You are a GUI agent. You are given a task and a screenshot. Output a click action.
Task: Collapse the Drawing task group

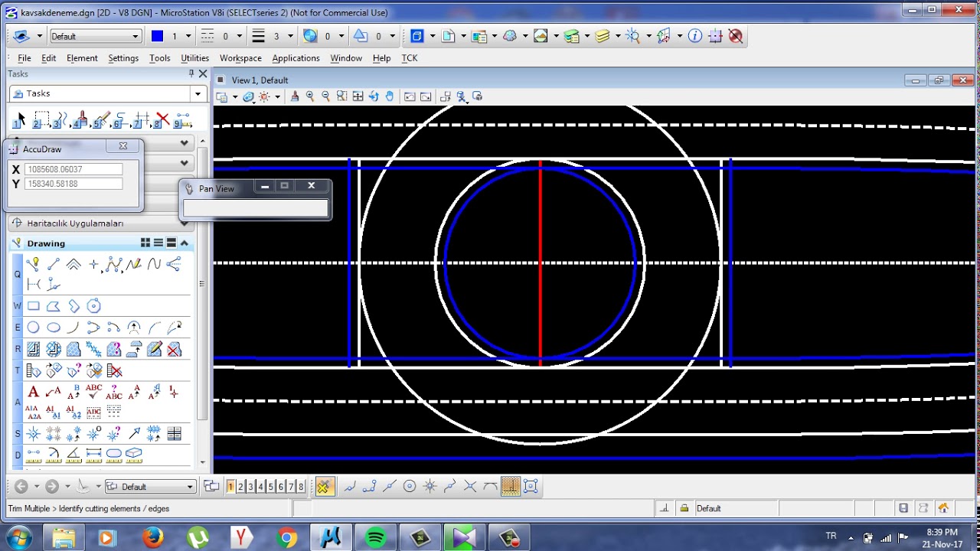point(184,243)
